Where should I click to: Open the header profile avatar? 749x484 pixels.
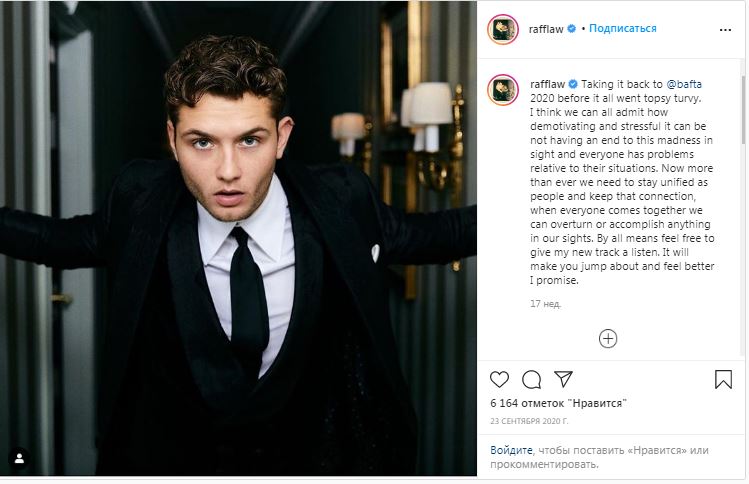tap(503, 29)
